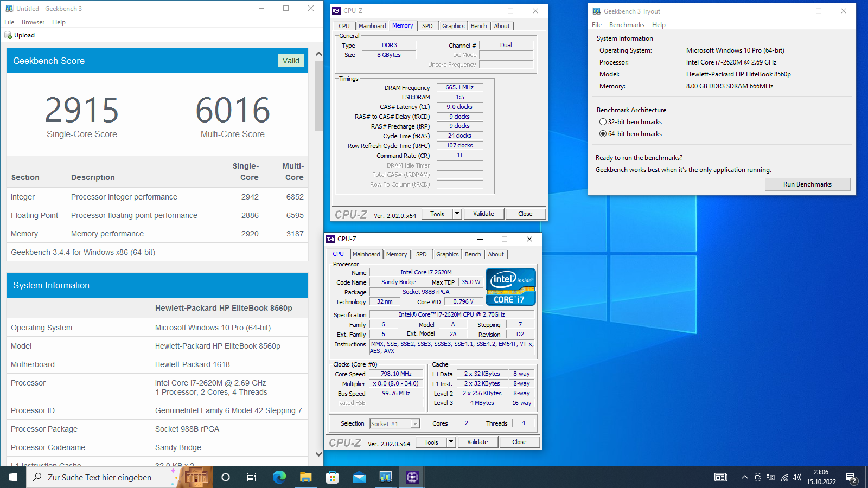Click Core Speed value 798.10 MHz
This screenshot has width=868, height=488.
pos(396,374)
